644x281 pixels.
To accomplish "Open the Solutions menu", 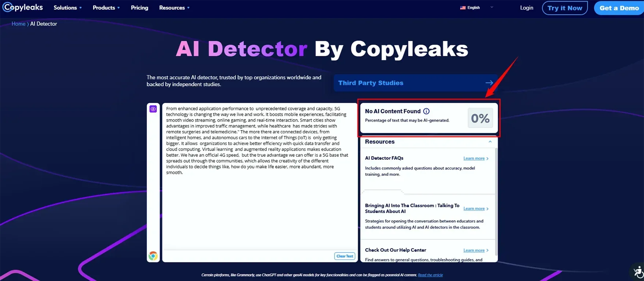I will click(x=68, y=8).
